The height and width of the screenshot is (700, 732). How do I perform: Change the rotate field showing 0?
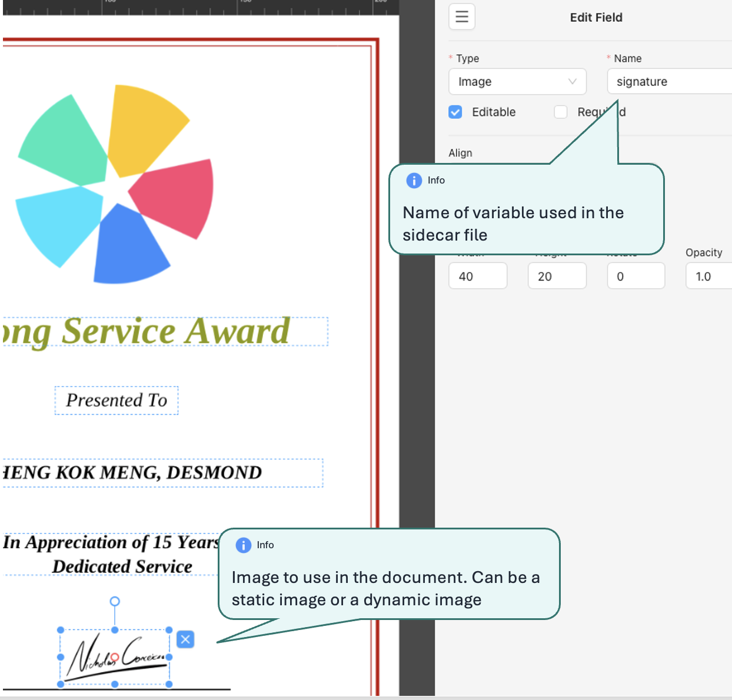coord(636,276)
